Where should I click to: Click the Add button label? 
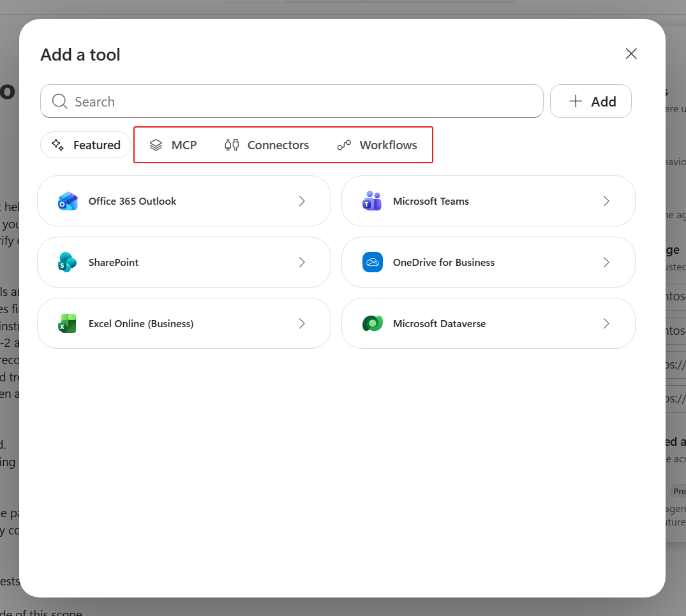(x=603, y=101)
